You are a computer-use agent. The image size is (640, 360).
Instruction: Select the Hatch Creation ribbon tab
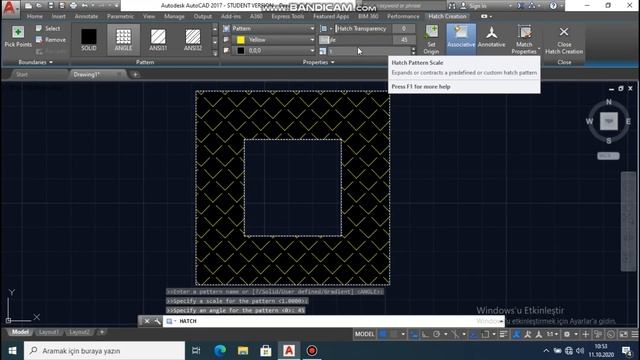coord(447,16)
